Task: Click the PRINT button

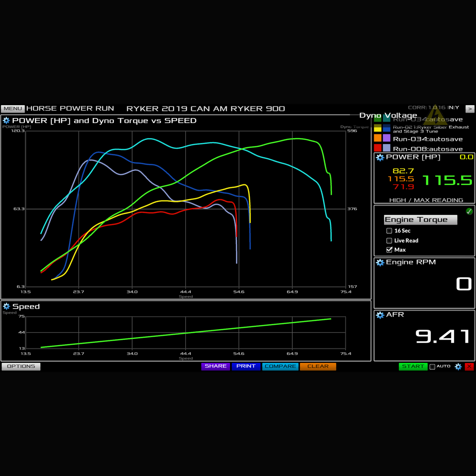Action: 246,367
